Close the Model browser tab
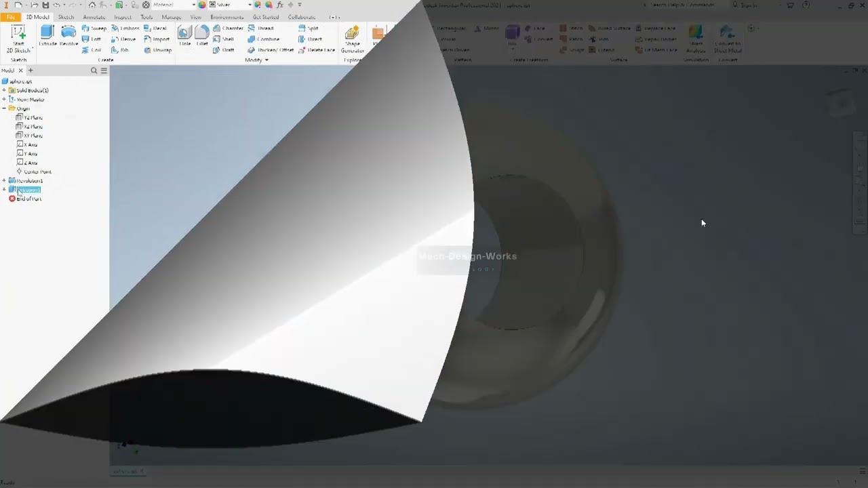The width and height of the screenshot is (868, 488). point(20,70)
